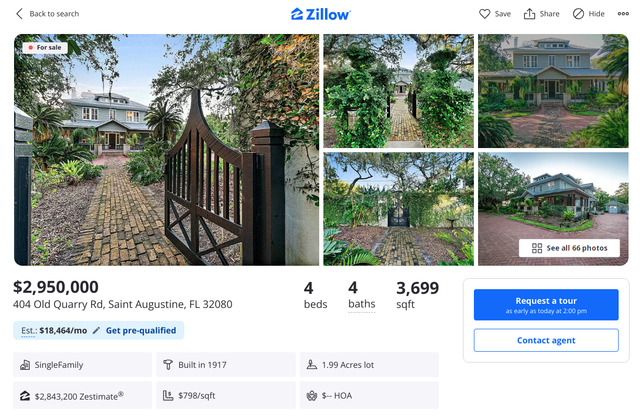Open the main gate photo
The width and height of the screenshot is (640, 419).
tap(166, 150)
